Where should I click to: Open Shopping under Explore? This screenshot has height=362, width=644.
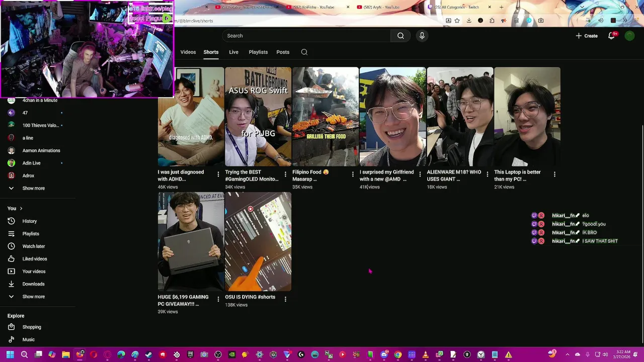pos(31,327)
